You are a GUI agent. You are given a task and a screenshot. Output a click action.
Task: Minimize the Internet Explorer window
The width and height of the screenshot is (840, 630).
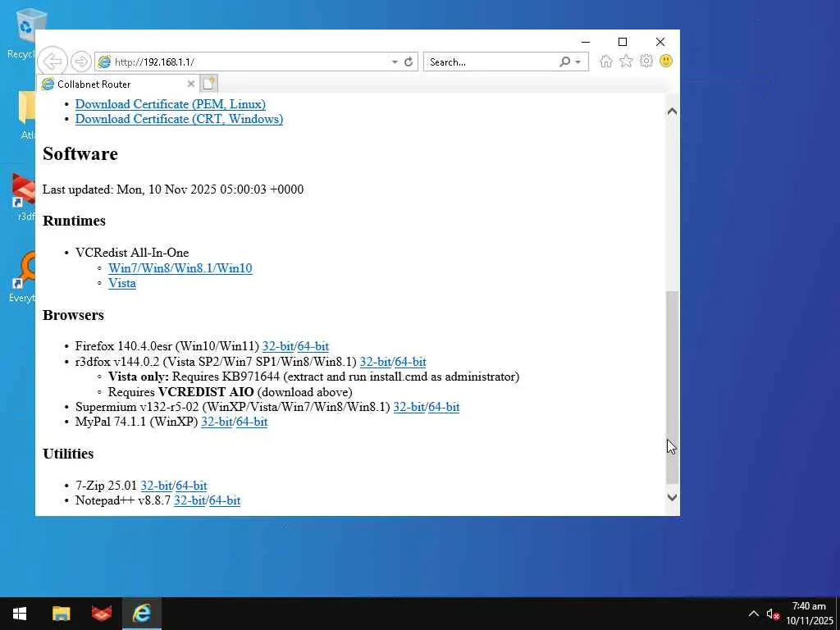click(x=586, y=42)
